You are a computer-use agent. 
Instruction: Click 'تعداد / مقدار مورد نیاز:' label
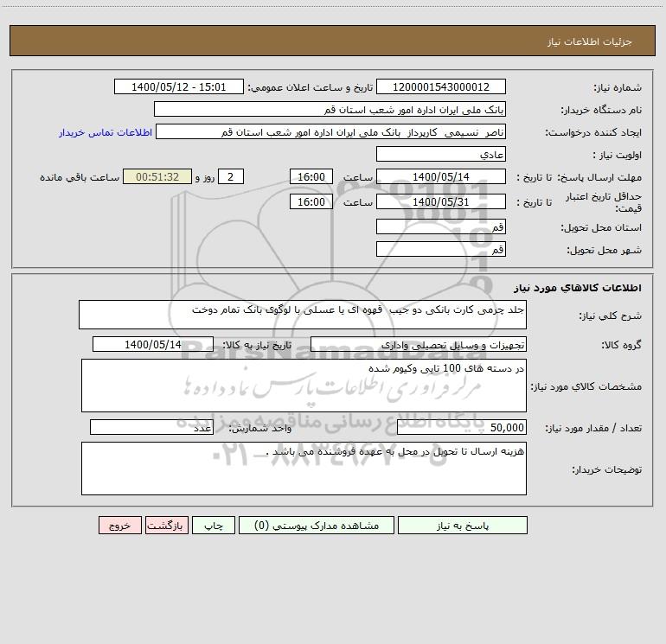[593, 428]
